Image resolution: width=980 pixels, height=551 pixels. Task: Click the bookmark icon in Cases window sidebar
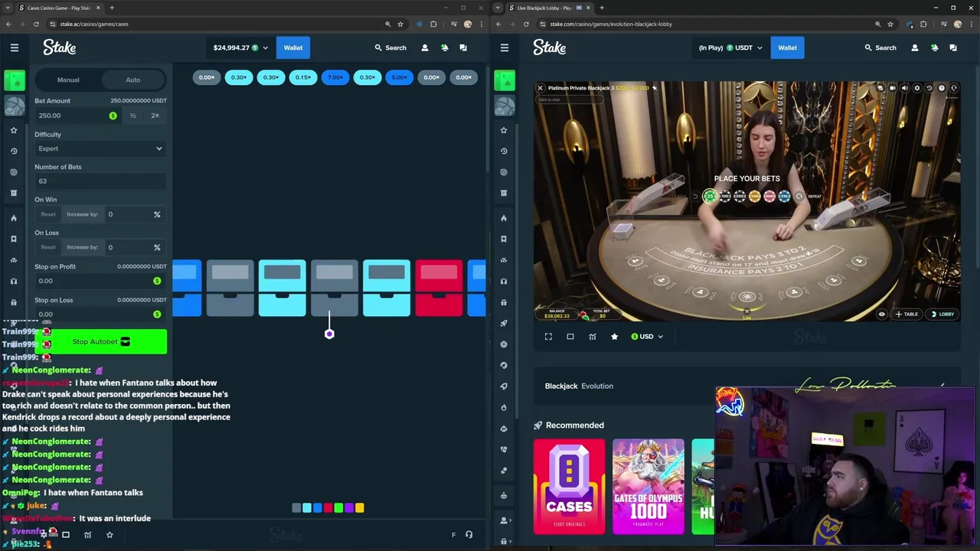[x=14, y=239]
